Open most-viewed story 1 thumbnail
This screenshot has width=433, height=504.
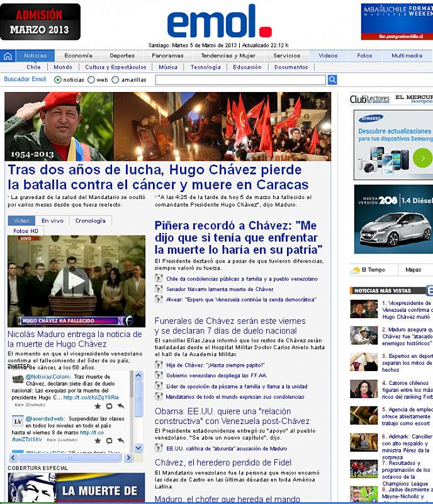coord(364,309)
